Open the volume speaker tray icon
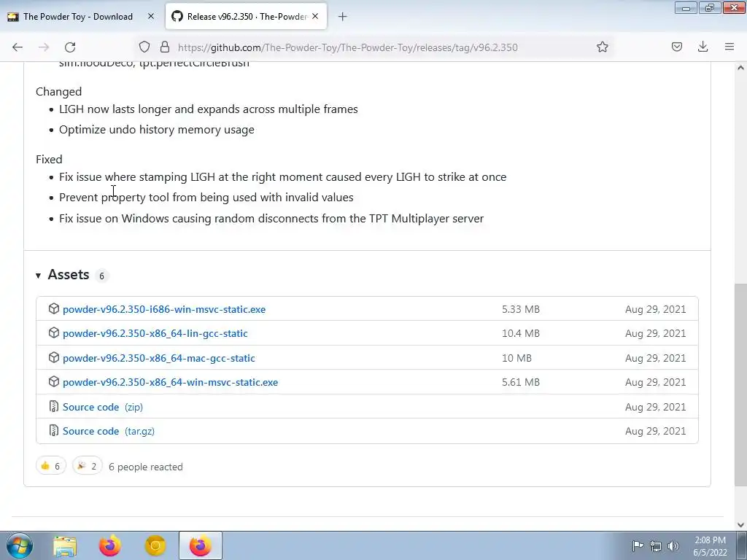This screenshot has height=560, width=747. [x=673, y=545]
